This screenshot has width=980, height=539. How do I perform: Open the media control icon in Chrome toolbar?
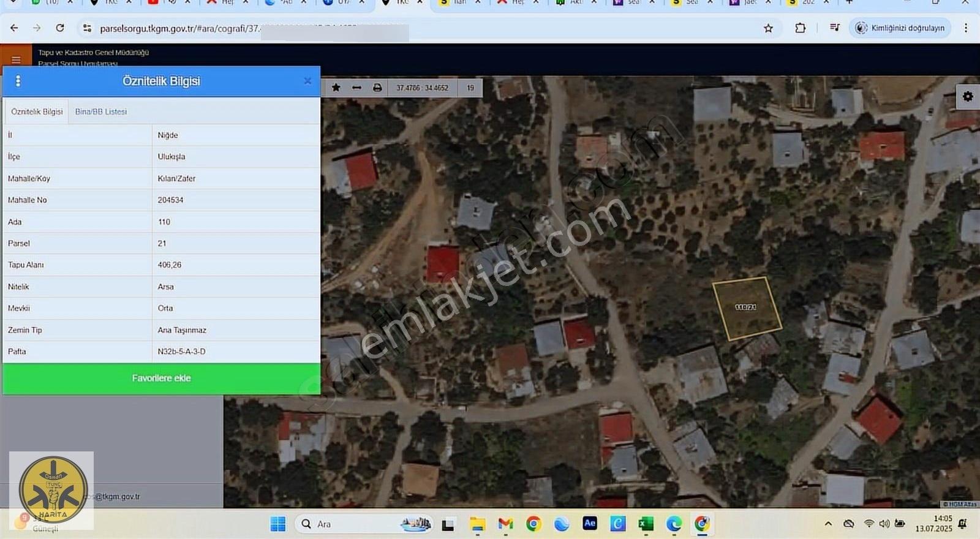pos(834,28)
